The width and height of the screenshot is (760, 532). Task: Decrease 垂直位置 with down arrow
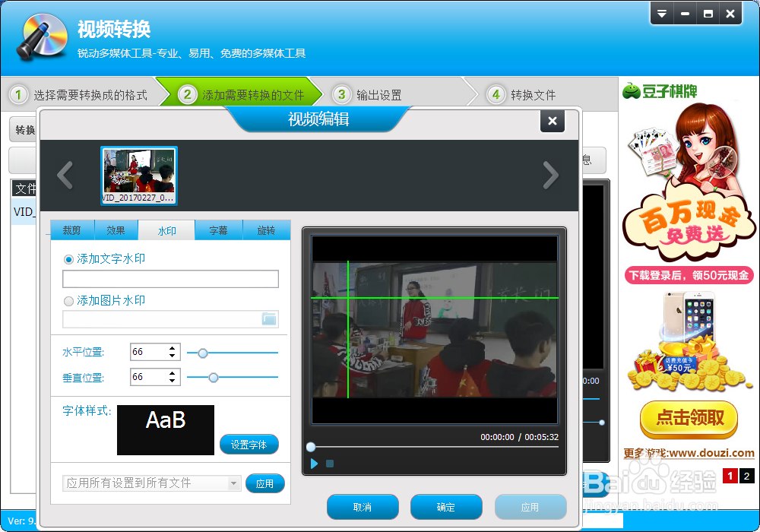click(172, 381)
